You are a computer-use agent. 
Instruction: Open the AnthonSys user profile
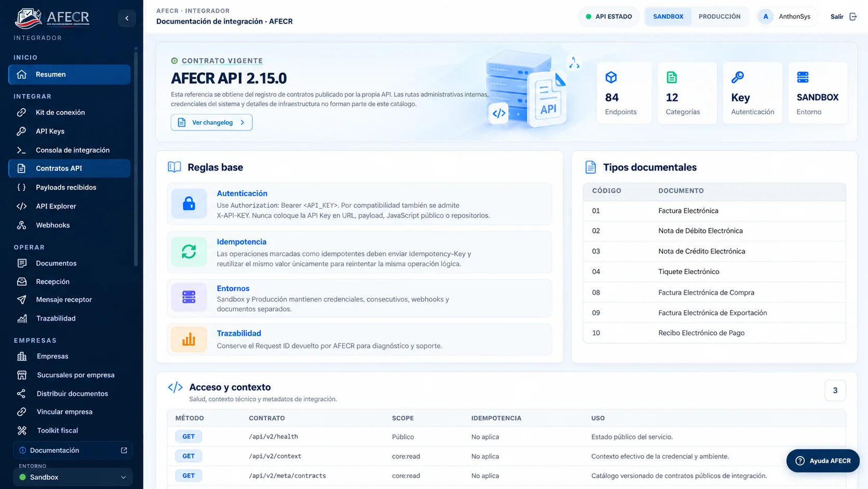[787, 17]
